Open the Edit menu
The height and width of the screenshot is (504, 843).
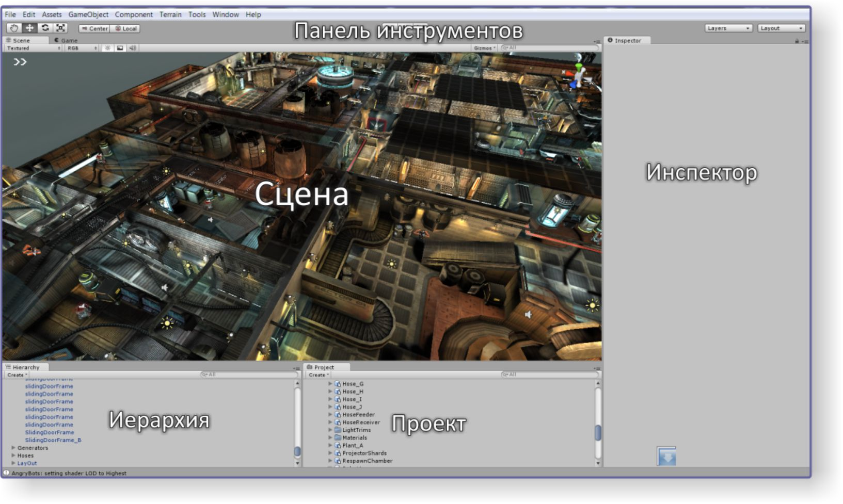pyautogui.click(x=29, y=14)
